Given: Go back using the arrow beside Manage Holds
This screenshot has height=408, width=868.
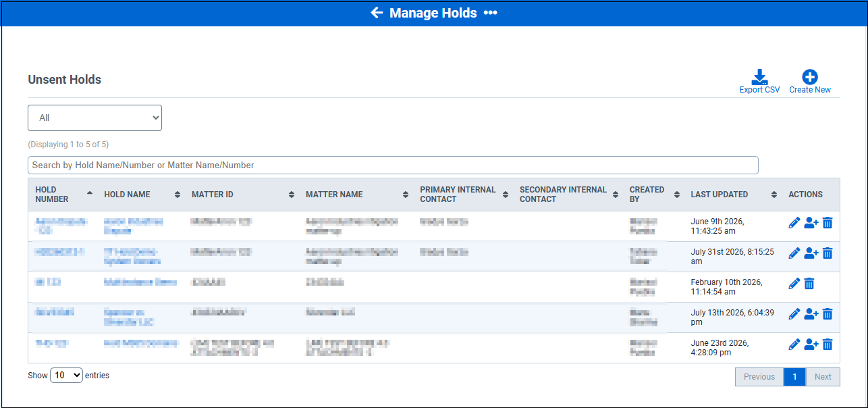Looking at the screenshot, I should 377,13.
